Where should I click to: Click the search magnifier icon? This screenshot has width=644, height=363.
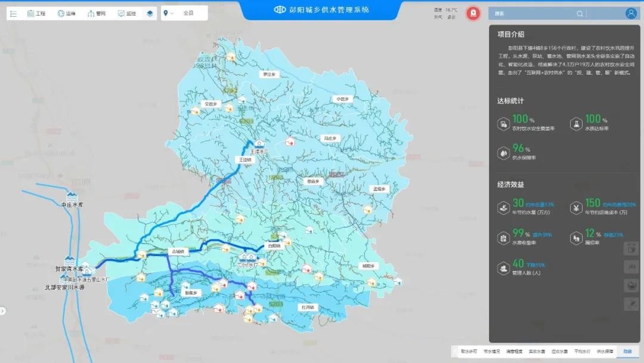click(x=580, y=13)
